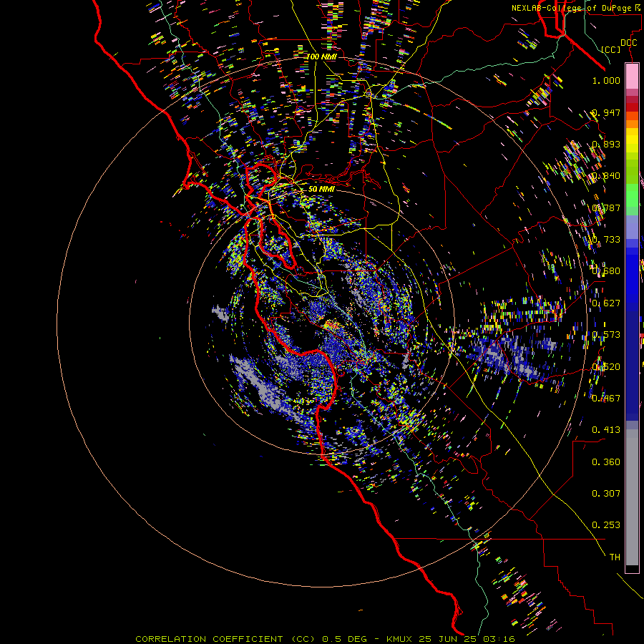Screen dimensions: 644x644
Task: Click the 100 NMI range ring label
Action: 321,57
